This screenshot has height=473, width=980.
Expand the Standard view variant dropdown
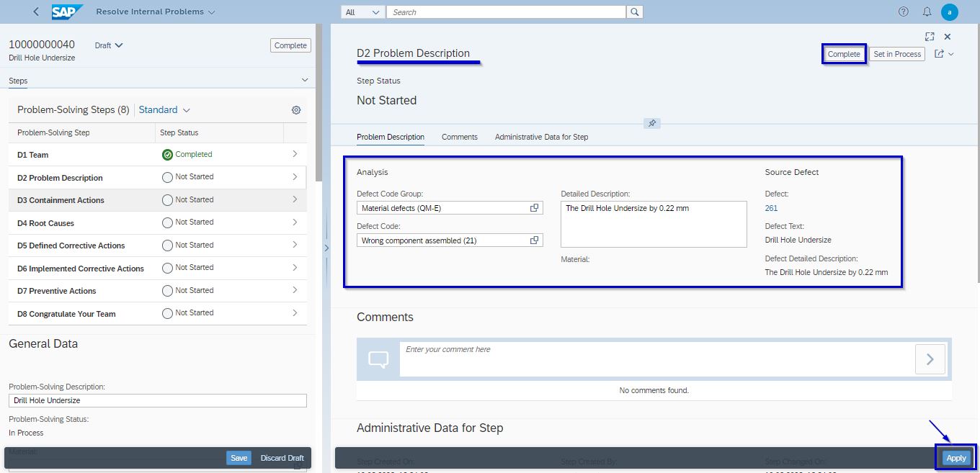coord(164,110)
